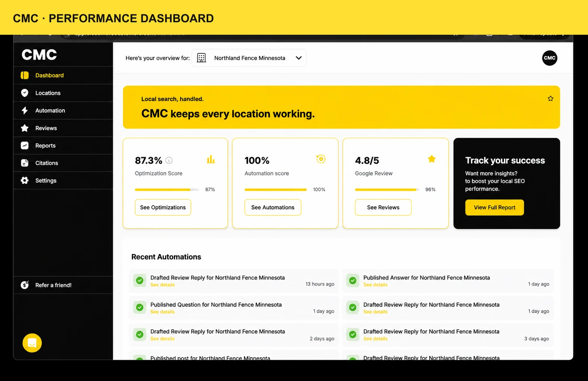
Task: Click the Automation score 100% progress bar
Action: pos(276,190)
